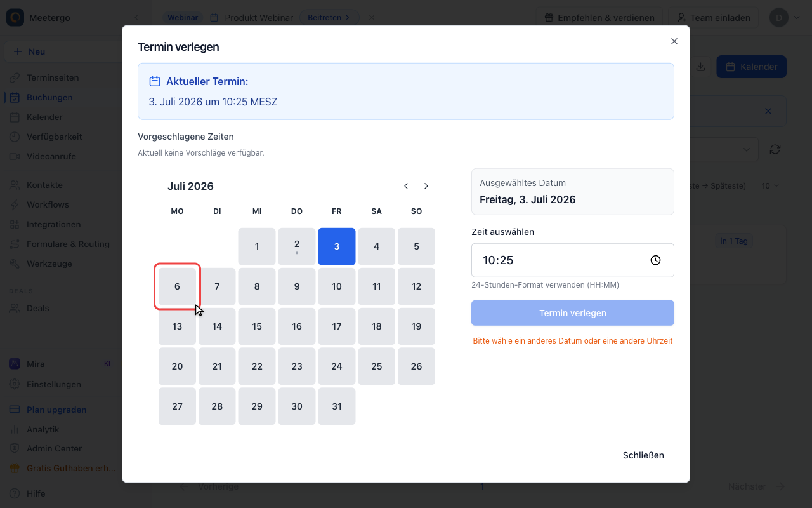The image size is (812, 508).
Task: Click the time input field showing 10:25
Action: (573, 260)
